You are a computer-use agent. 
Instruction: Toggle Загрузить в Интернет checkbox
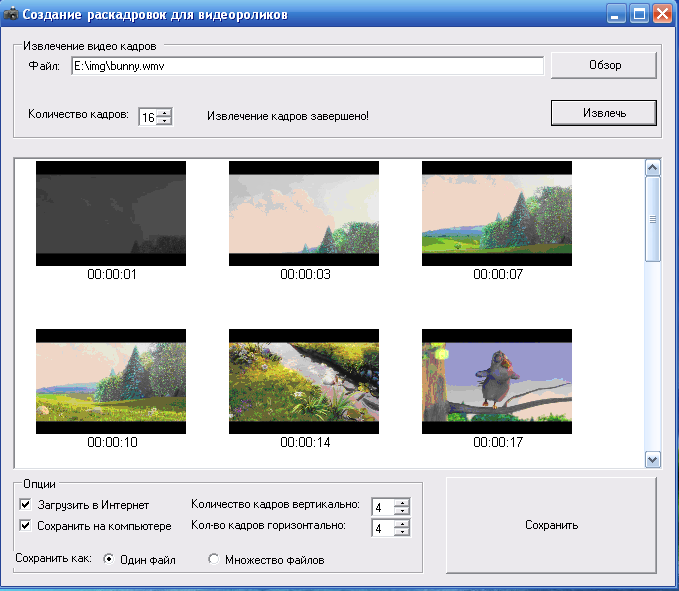[x=26, y=504]
